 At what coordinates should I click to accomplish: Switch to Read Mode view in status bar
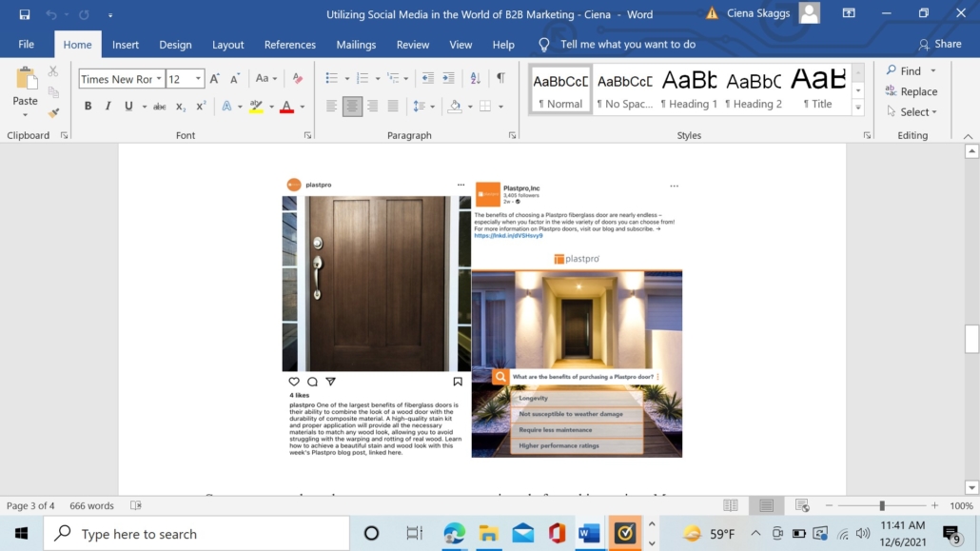click(x=730, y=505)
